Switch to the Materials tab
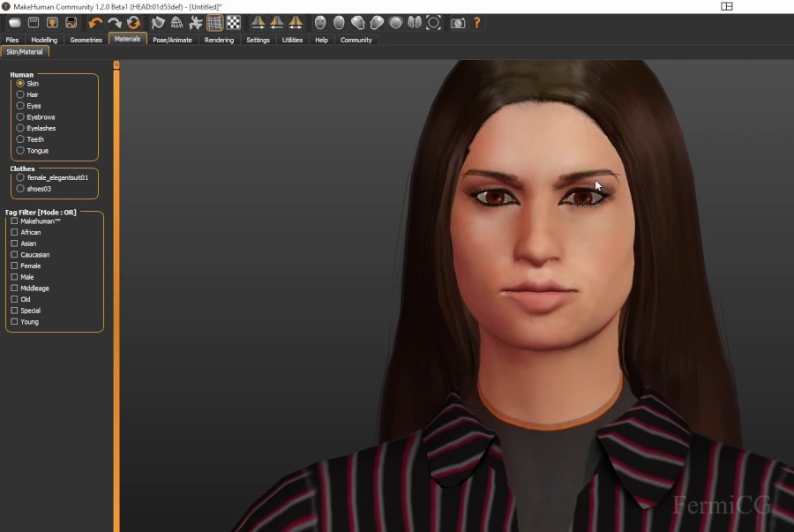This screenshot has height=532, width=794. (x=127, y=39)
